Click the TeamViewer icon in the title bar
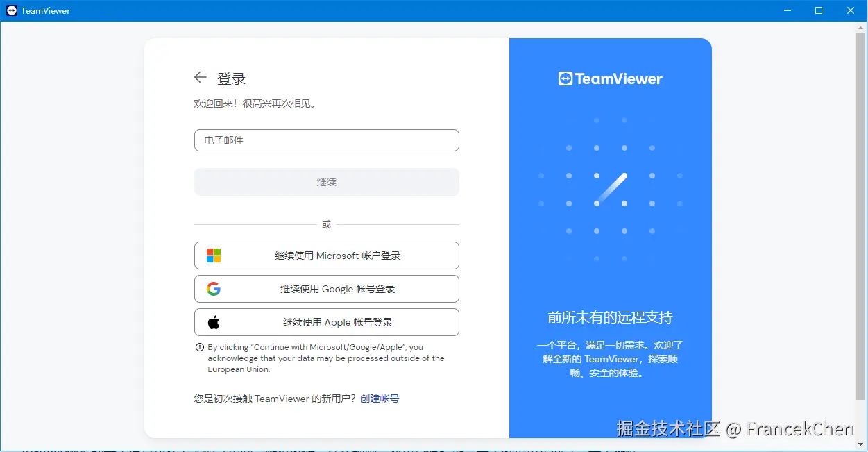 [x=12, y=11]
